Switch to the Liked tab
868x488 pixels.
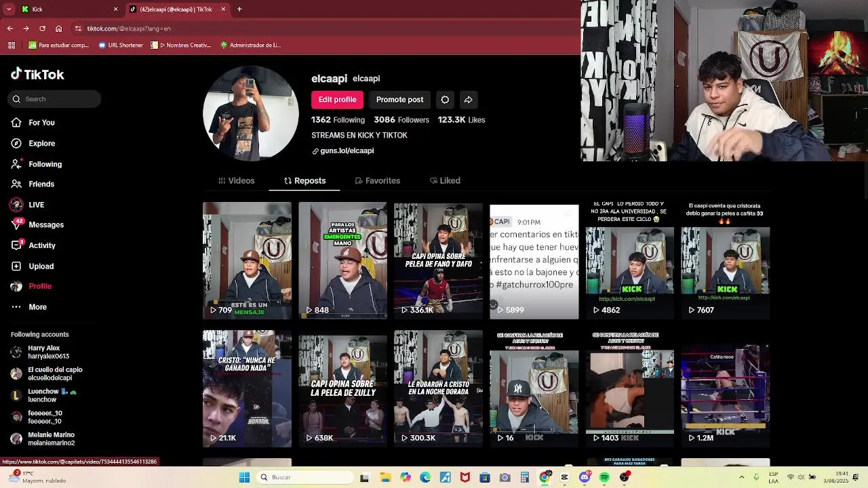pyautogui.click(x=445, y=181)
